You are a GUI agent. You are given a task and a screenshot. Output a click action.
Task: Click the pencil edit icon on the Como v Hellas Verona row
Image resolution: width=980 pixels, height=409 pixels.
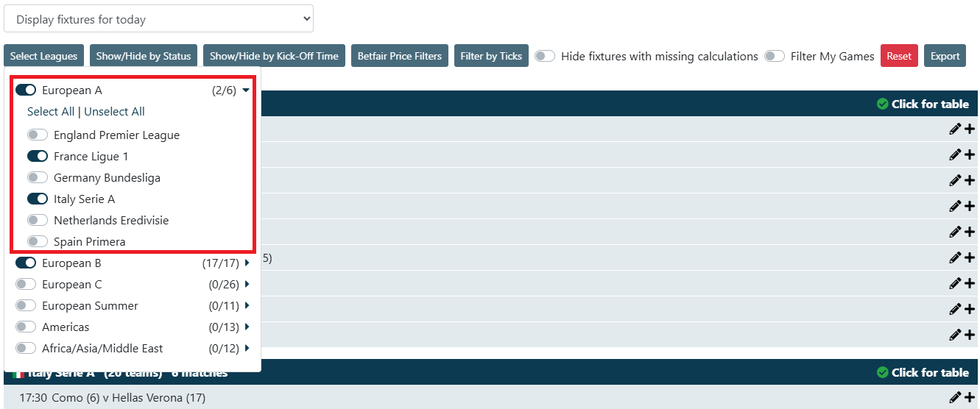point(955,397)
